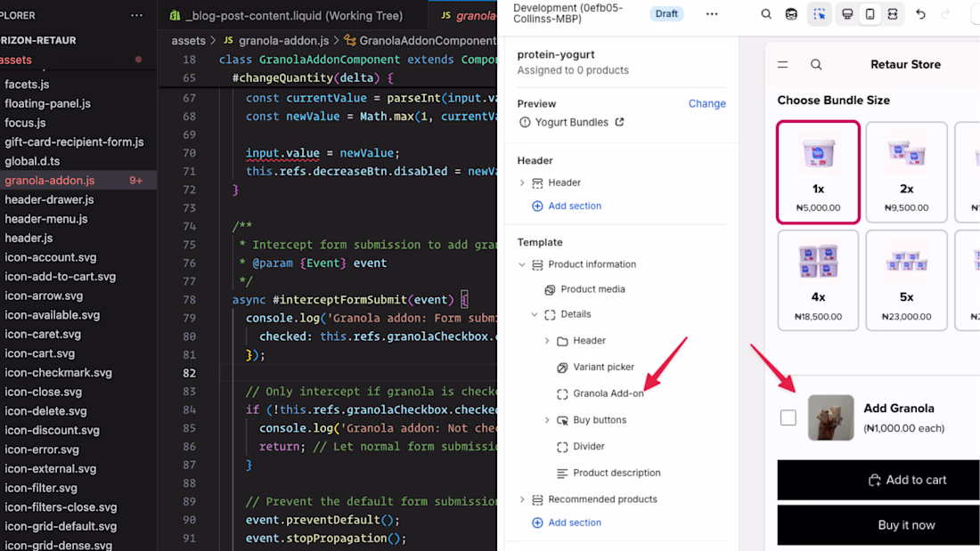Toggle the element inspector selection tool
Screen dimensions: 980x551
click(819, 14)
